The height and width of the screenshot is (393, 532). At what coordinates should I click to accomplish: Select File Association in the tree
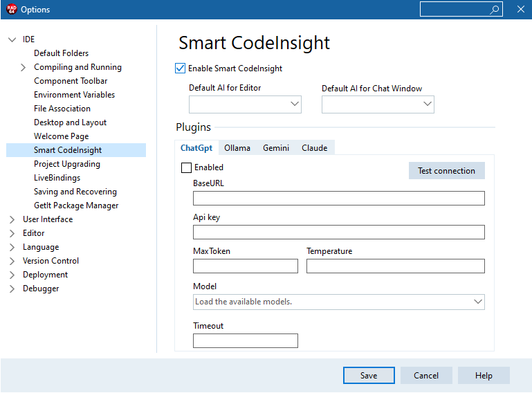(x=62, y=109)
